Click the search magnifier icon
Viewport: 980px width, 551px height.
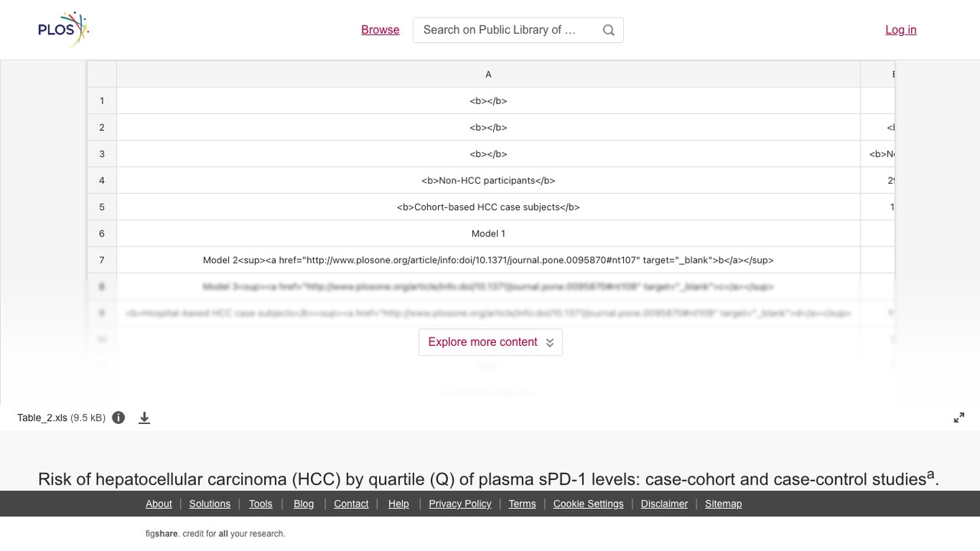(609, 30)
